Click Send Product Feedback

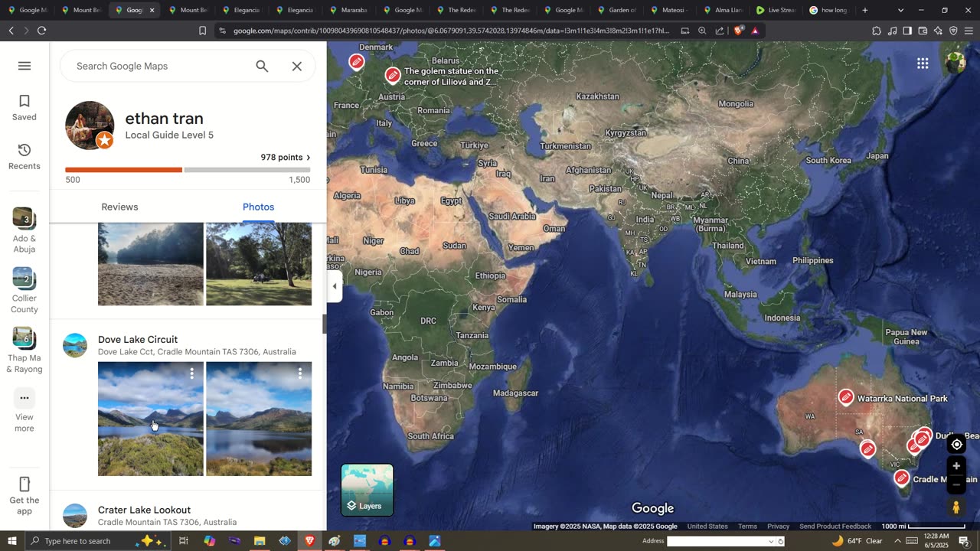(x=835, y=527)
